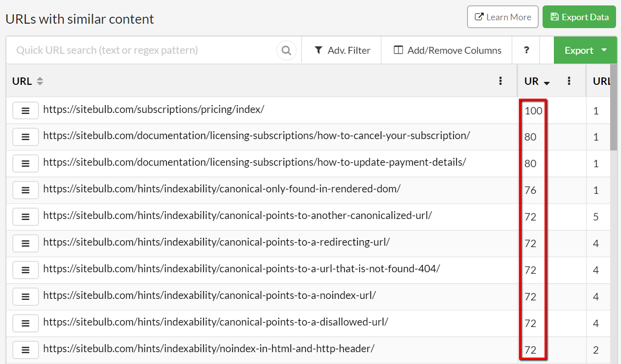Click UR value 80 for how-to-cancel-your-subscription

coord(530,138)
